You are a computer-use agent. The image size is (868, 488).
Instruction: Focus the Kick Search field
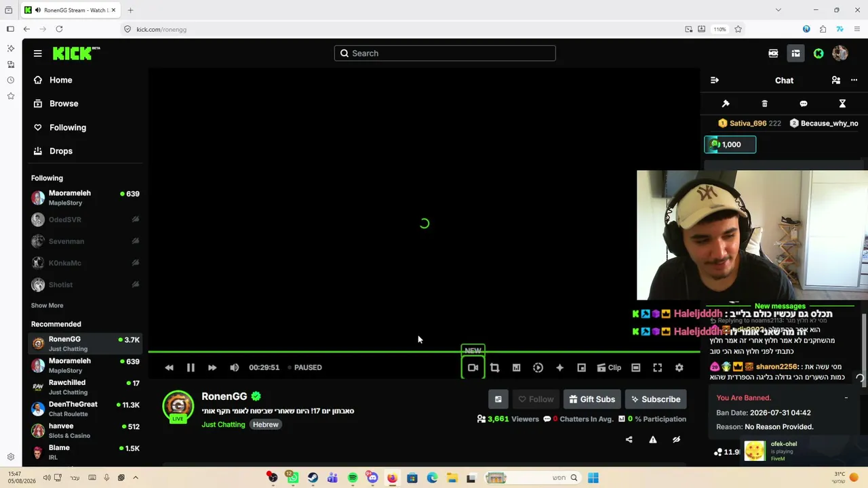[x=445, y=54]
